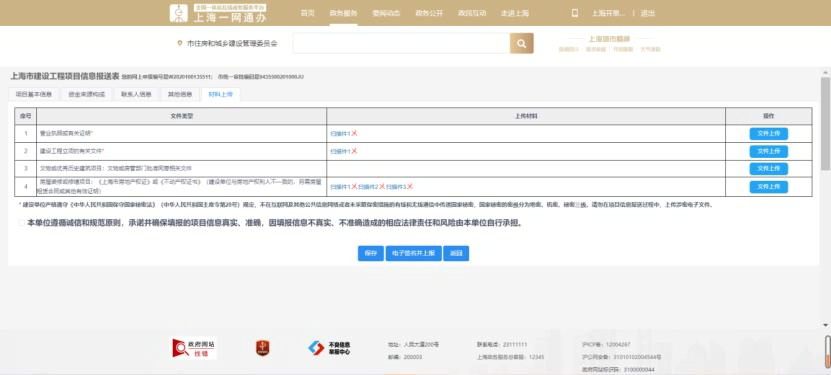
Task: Remove 扫描件2 in row 4 via red X
Action: [382, 186]
